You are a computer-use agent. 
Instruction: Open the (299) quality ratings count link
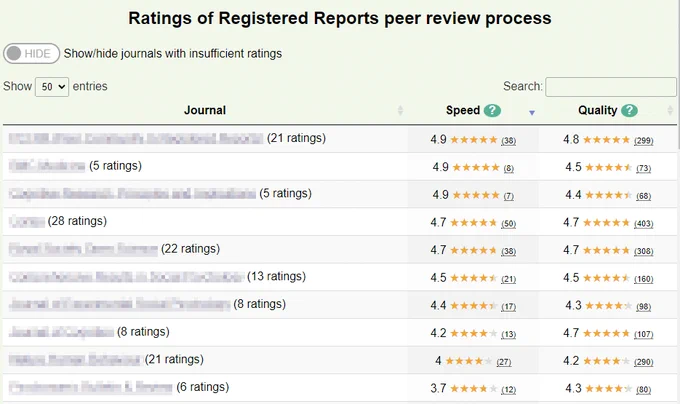click(644, 140)
